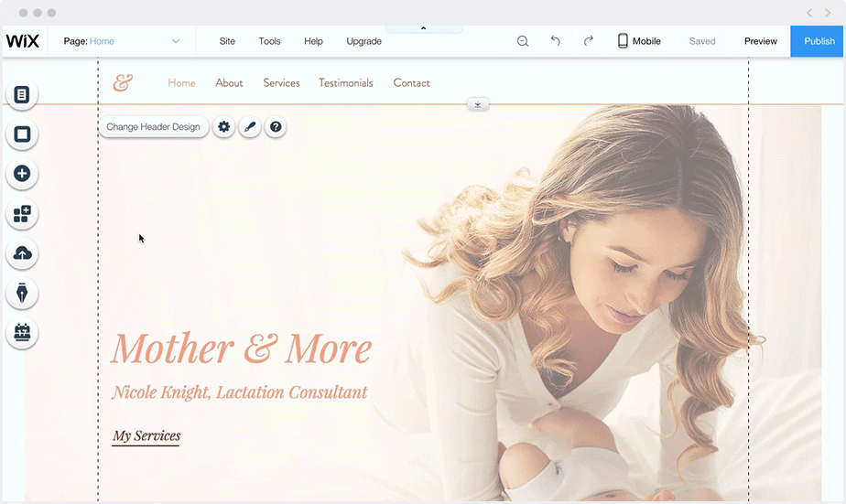Select the Mother & More heading

(241, 348)
